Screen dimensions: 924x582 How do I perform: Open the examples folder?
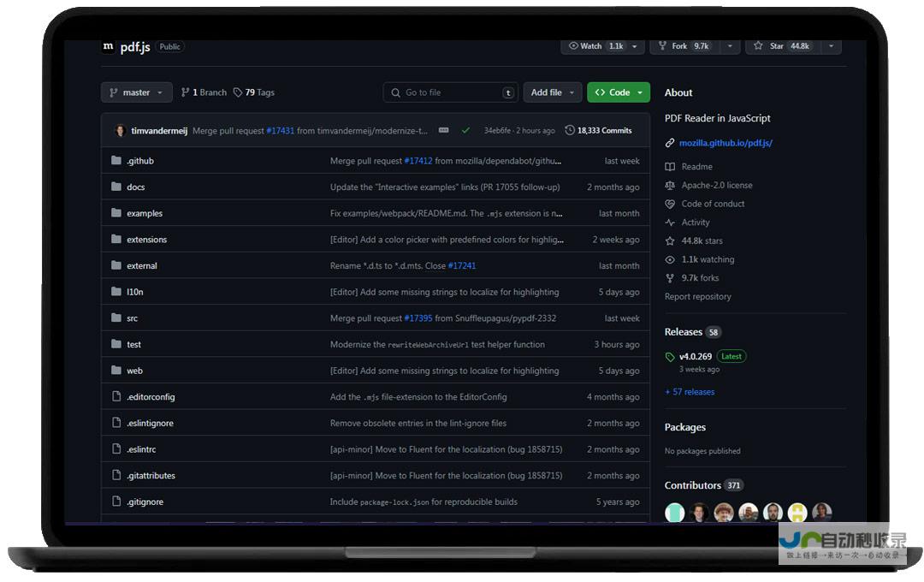(145, 213)
